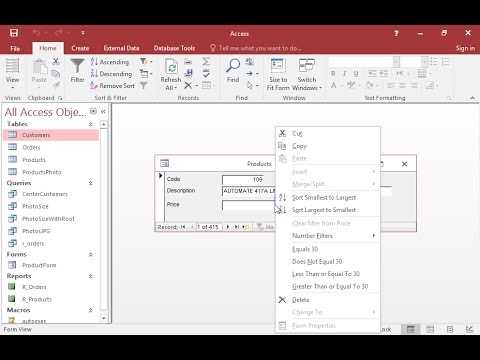Click the Cut scissors icon in the ribbon

(x=56, y=61)
